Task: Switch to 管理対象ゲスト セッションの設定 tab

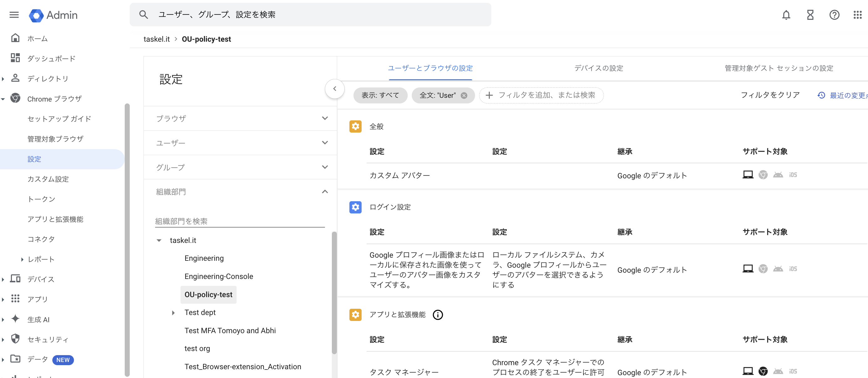Action: tap(779, 68)
